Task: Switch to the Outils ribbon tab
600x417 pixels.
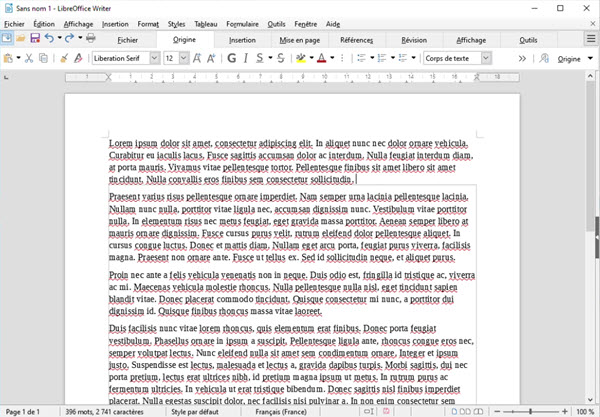Action: pos(528,40)
